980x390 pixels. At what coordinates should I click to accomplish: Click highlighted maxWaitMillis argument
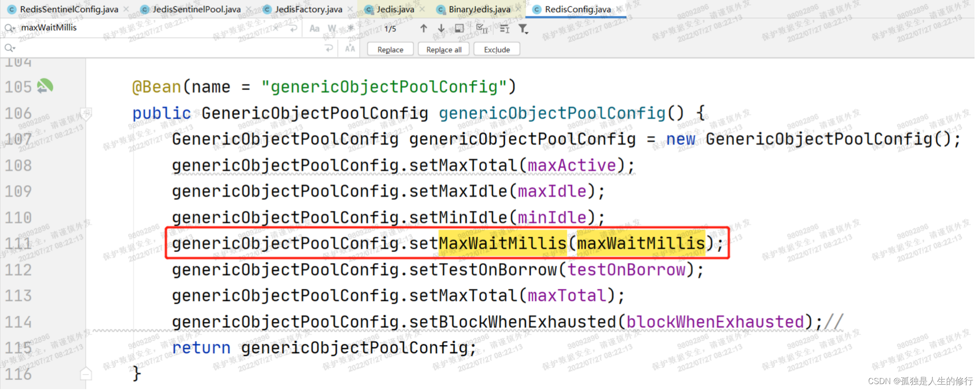click(x=641, y=244)
